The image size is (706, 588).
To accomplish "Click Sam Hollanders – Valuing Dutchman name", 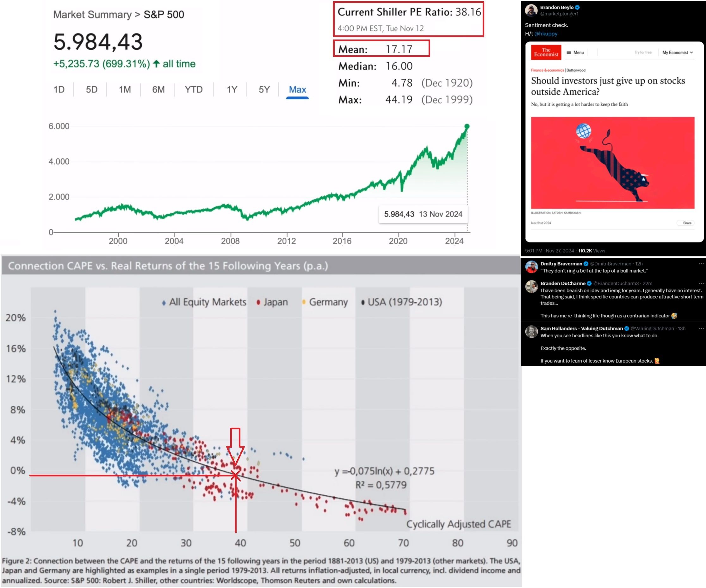I will point(582,328).
